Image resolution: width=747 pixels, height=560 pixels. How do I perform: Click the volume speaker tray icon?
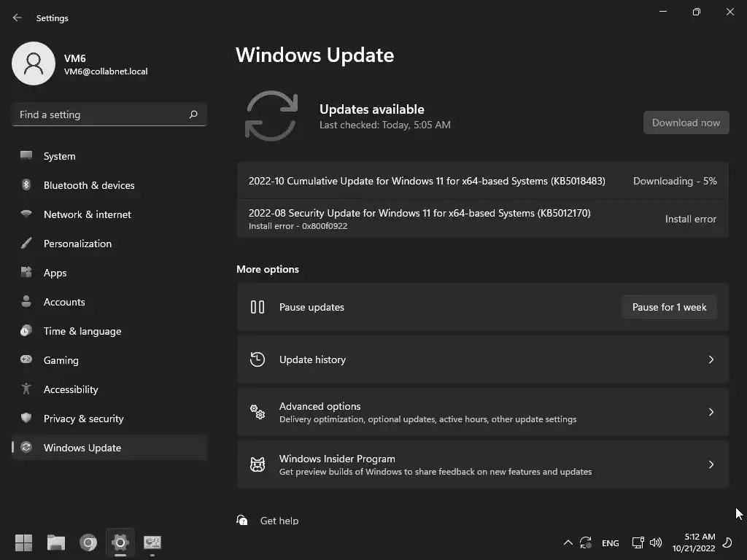point(656,542)
